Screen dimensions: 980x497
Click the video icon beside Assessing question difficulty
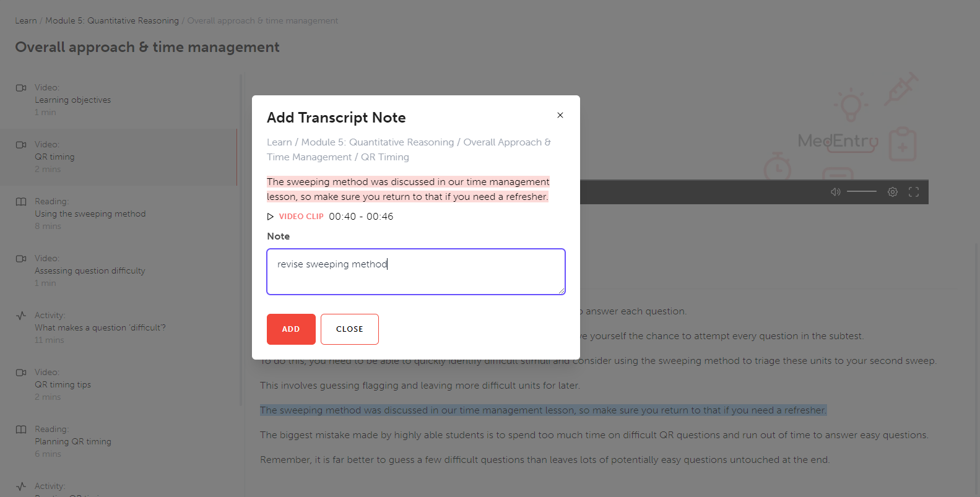[x=21, y=259]
